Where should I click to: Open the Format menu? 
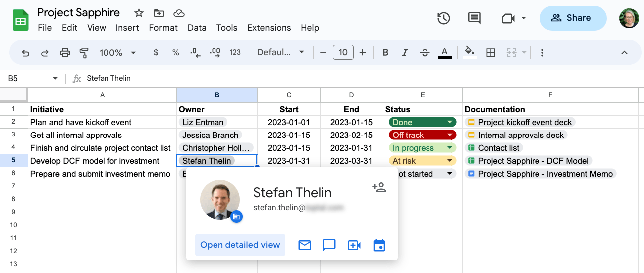[x=163, y=28]
